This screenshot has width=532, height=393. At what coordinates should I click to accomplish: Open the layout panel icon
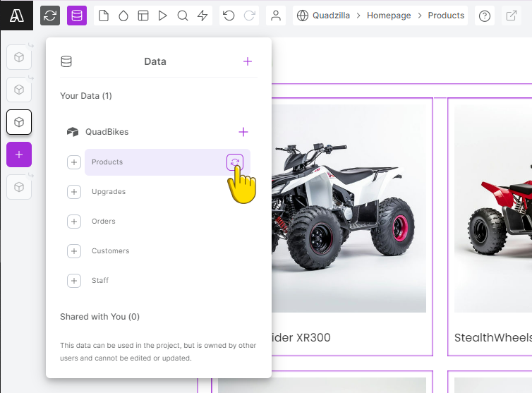(x=143, y=16)
